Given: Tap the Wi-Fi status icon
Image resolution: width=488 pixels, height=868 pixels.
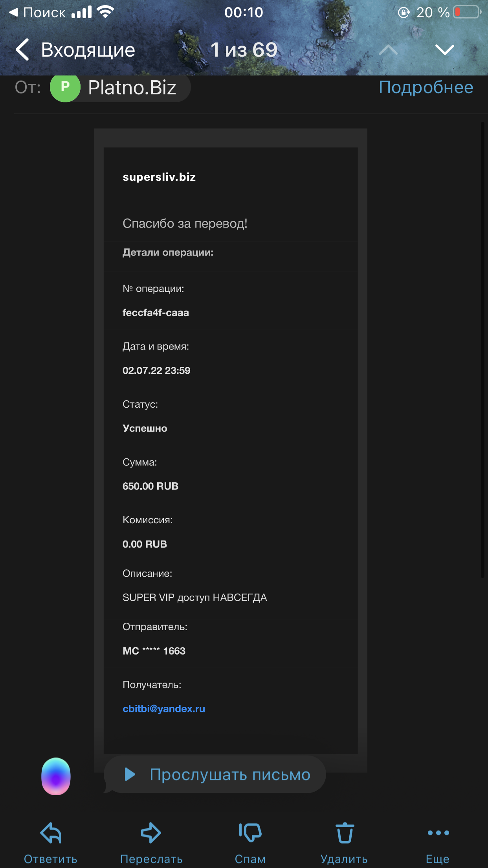Looking at the screenshot, I should (105, 12).
